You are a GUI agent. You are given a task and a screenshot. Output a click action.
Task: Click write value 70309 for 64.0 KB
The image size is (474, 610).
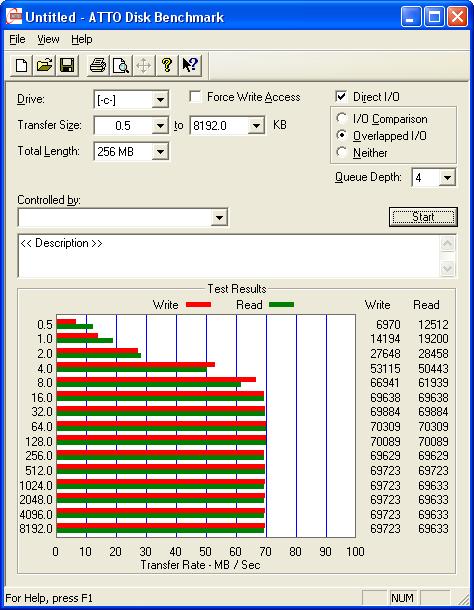(x=385, y=426)
